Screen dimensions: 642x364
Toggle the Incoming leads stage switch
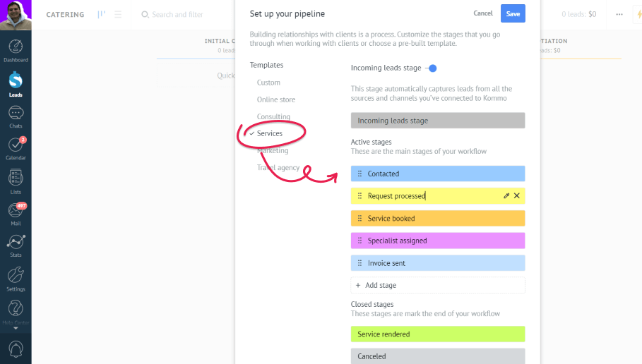click(431, 68)
